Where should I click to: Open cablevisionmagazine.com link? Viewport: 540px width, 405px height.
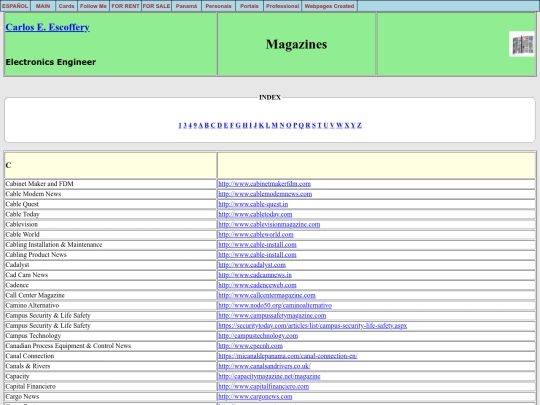269,225
